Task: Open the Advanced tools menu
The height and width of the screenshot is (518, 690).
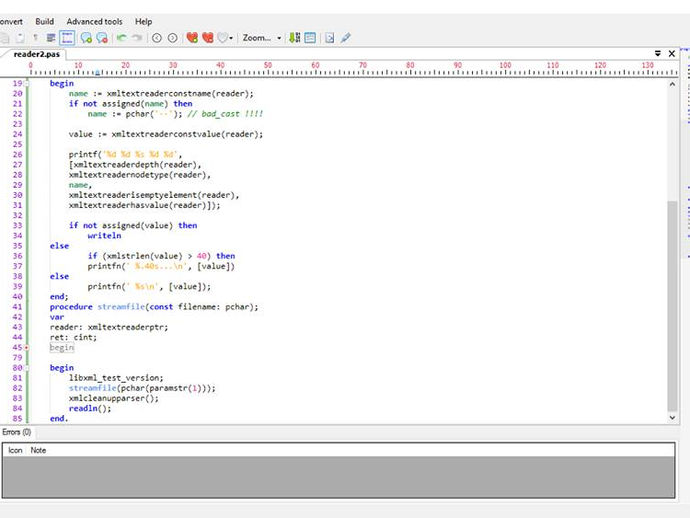Action: pyautogui.click(x=95, y=22)
